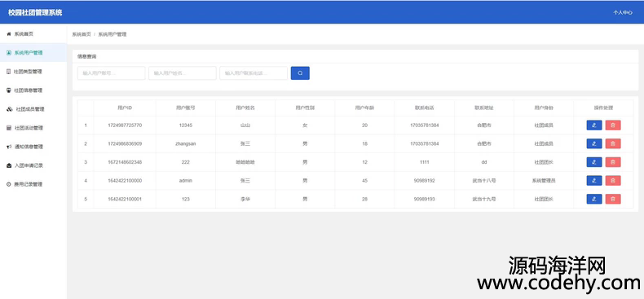Select 系统用户管理 in the sidebar
644x299 pixels.
pyautogui.click(x=33, y=53)
